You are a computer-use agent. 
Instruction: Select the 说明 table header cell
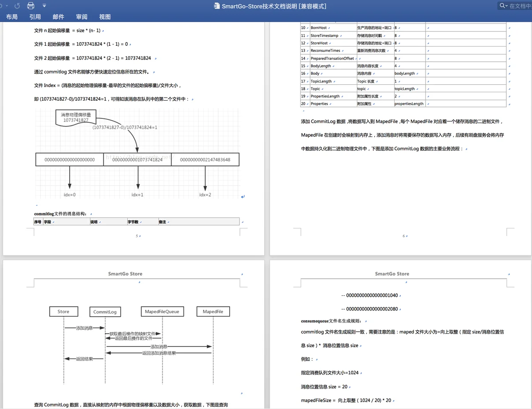pos(108,222)
